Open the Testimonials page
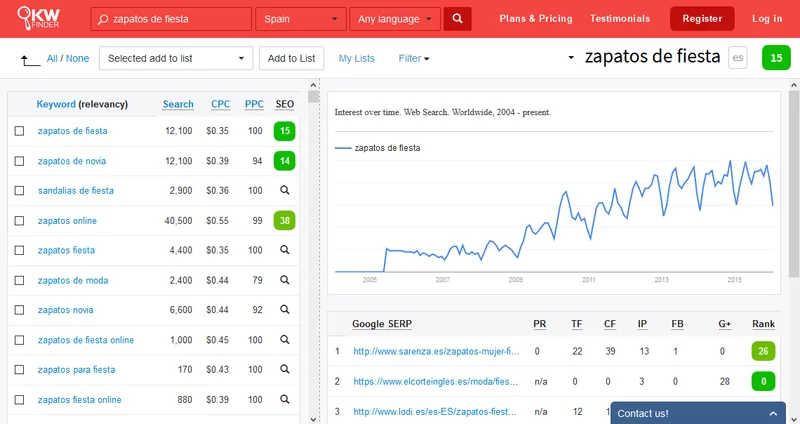 pos(620,18)
